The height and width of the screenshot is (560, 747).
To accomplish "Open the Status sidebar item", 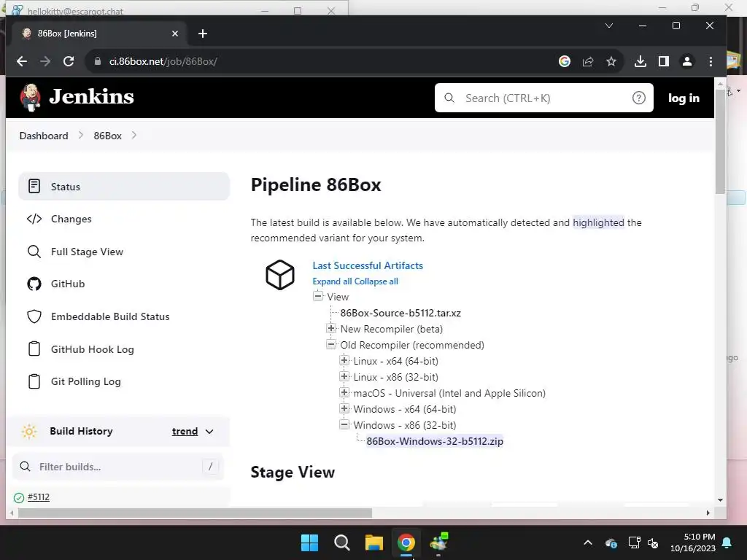I will (124, 186).
